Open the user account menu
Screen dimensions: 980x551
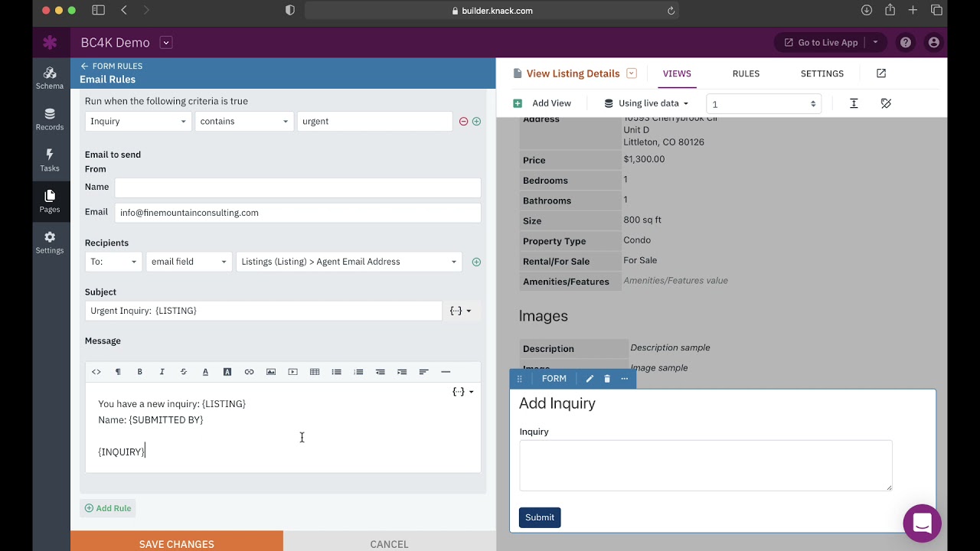tap(933, 43)
